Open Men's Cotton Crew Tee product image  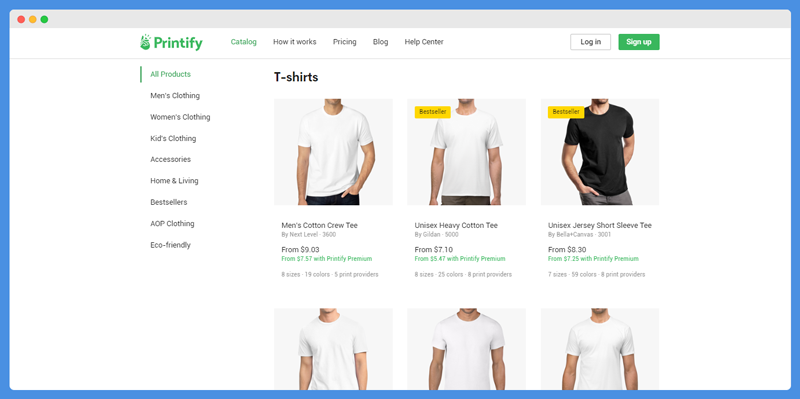[x=333, y=152]
